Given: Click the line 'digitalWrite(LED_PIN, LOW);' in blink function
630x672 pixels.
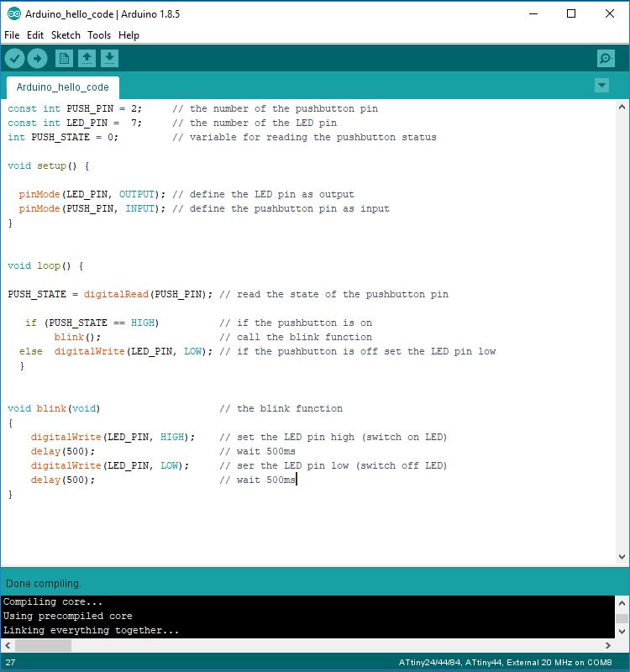Looking at the screenshot, I should pyautogui.click(x=110, y=465).
